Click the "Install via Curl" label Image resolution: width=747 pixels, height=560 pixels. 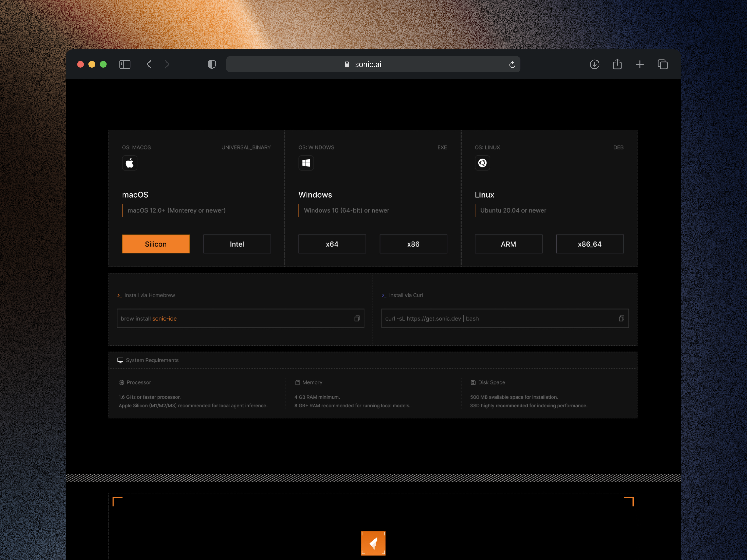405,295
